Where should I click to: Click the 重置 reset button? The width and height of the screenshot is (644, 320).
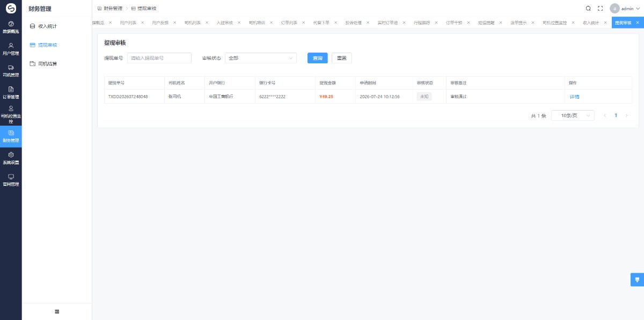(341, 58)
